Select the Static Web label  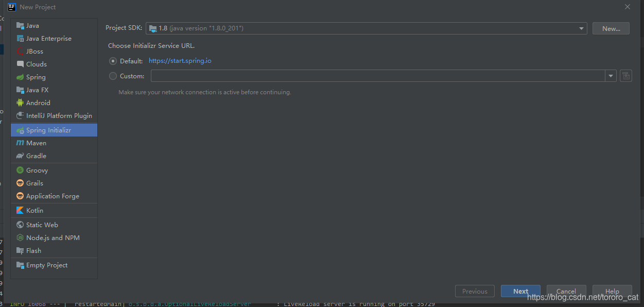pyautogui.click(x=42, y=225)
